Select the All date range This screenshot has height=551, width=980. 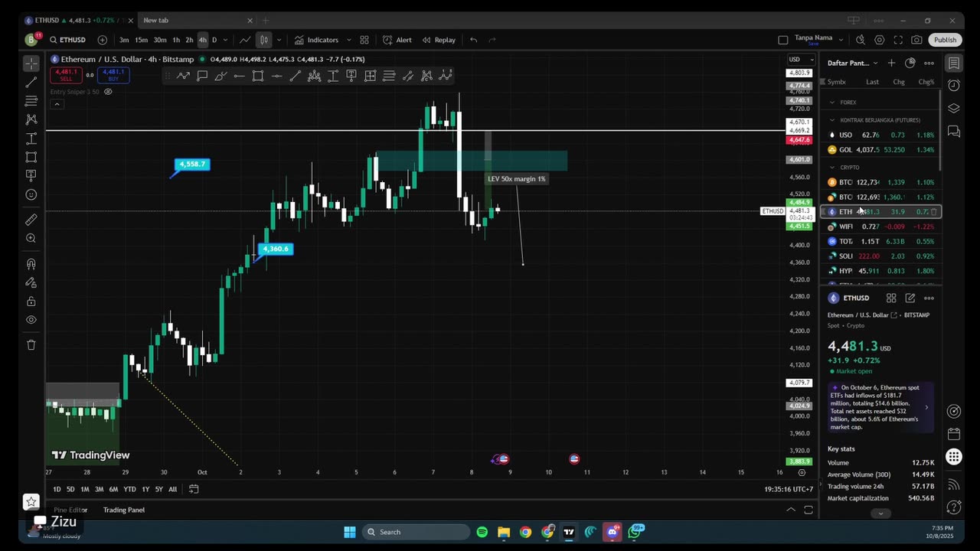(x=172, y=489)
